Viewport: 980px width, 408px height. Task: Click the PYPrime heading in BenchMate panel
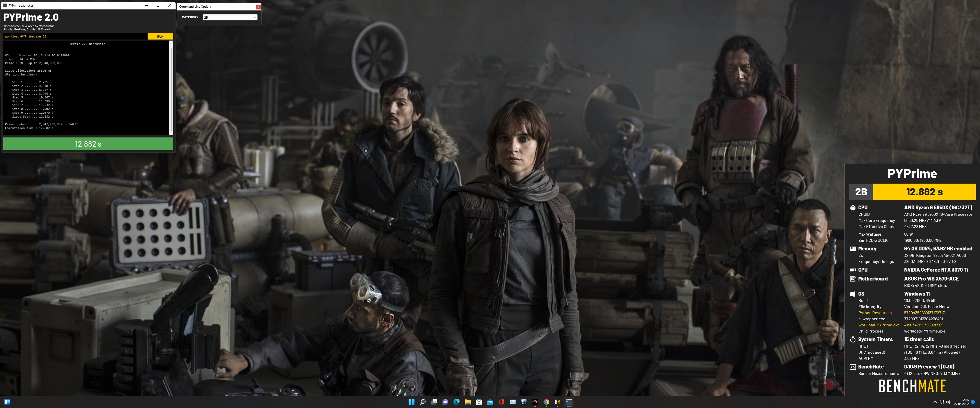pyautogui.click(x=912, y=174)
